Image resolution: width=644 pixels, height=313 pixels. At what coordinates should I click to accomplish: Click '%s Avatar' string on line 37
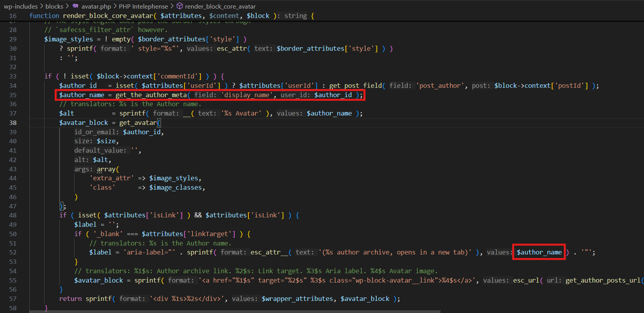(241, 113)
